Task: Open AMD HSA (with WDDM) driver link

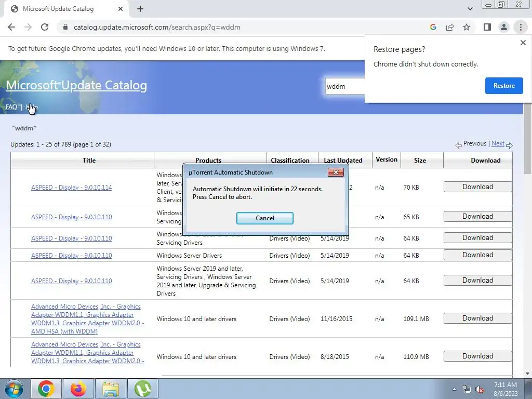Action: [x=87, y=318]
